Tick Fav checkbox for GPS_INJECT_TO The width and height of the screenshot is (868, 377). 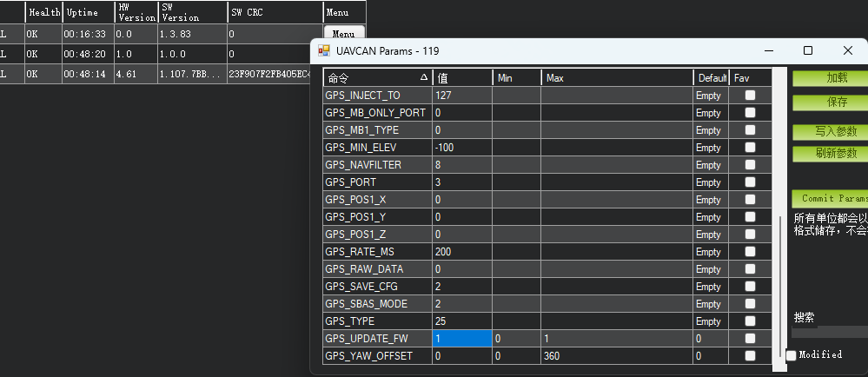pos(750,96)
